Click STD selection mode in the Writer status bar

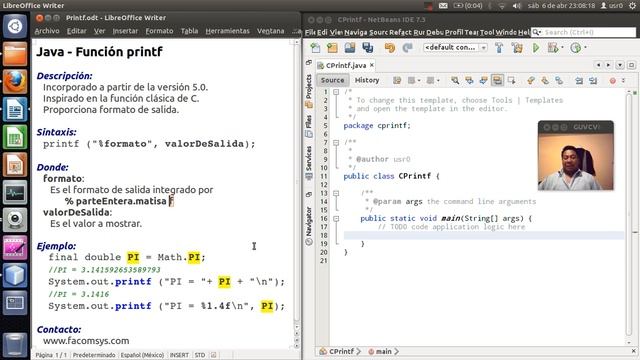point(200,355)
